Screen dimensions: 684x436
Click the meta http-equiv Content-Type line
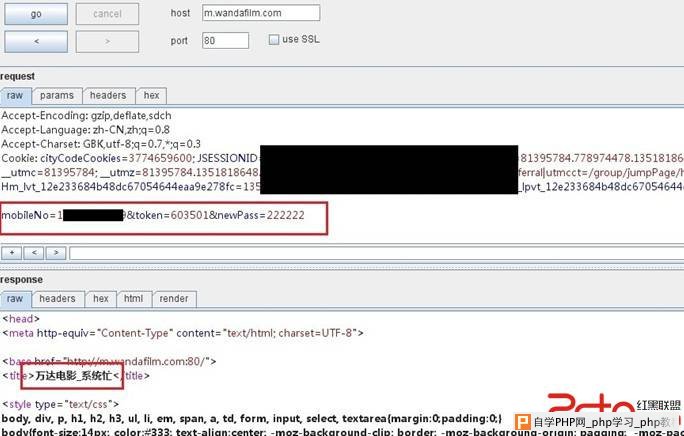(183, 333)
